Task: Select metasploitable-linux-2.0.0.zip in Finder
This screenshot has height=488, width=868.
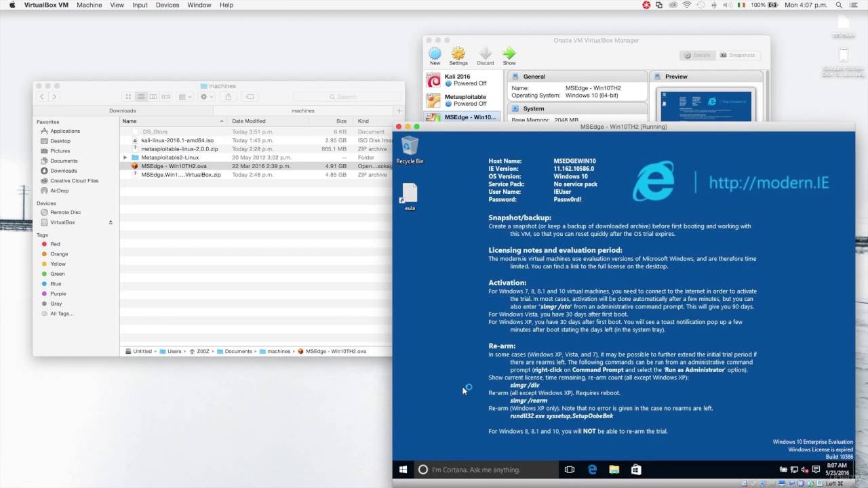Action: [x=256, y=148]
